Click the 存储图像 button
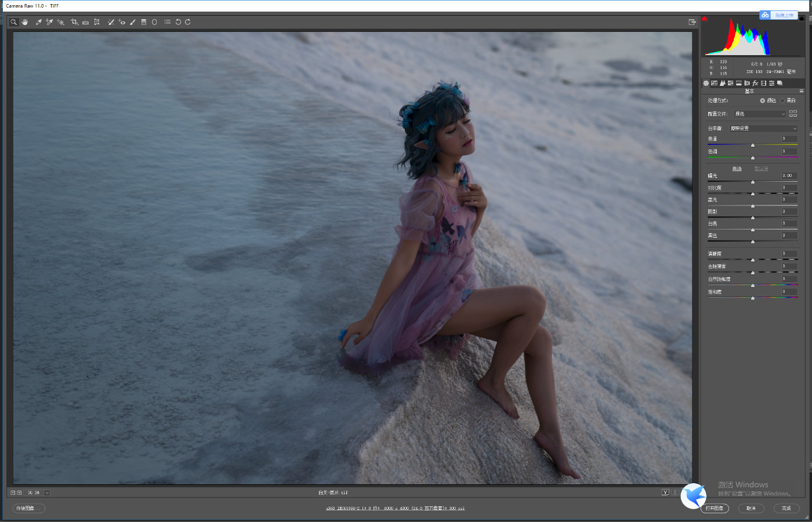This screenshot has height=522, width=812. (x=28, y=508)
